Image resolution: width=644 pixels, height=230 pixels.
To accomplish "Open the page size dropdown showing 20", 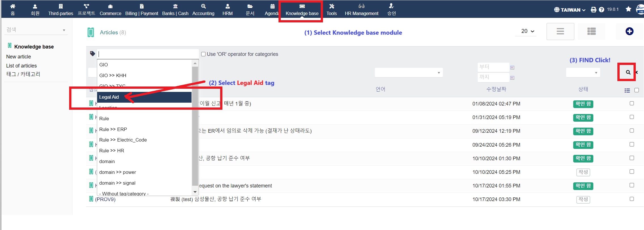I will click(x=528, y=31).
